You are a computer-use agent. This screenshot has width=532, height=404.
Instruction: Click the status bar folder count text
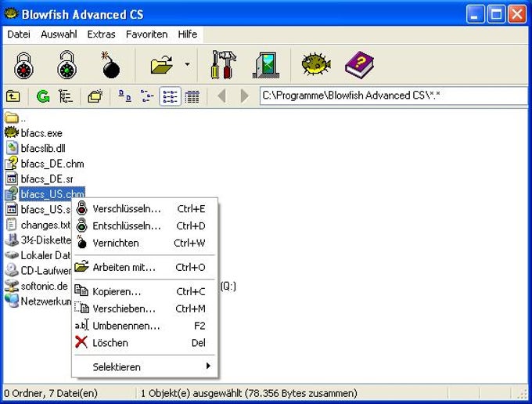click(x=51, y=394)
